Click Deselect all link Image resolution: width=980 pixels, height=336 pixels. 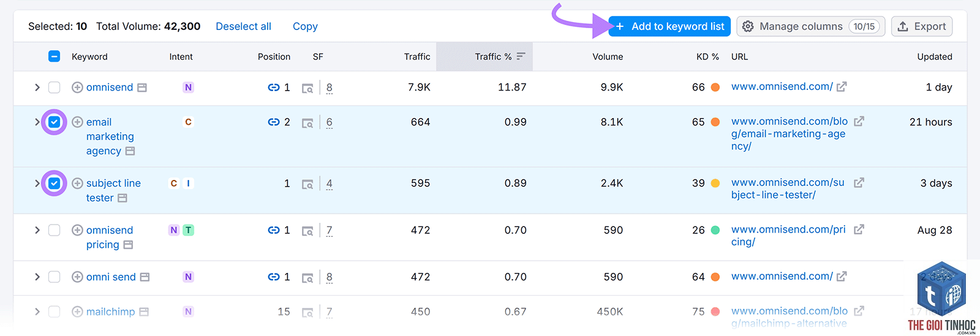point(243,26)
